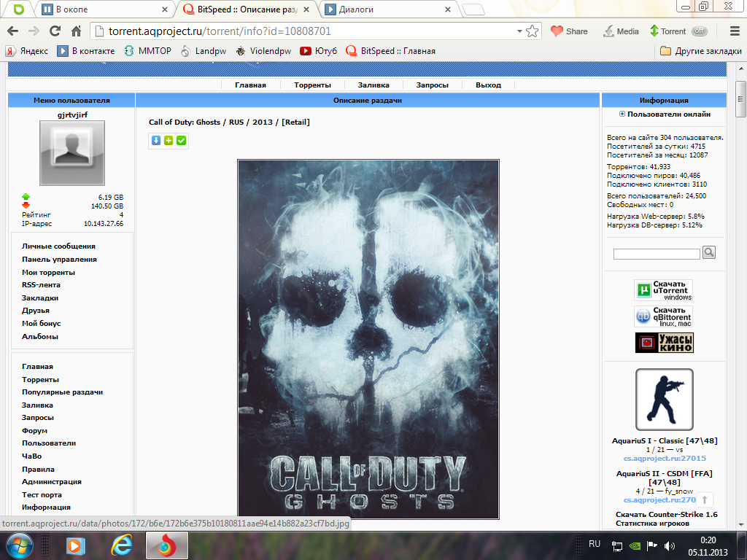Toggle the Torrent off switch
Image resolution: width=747 pixels, height=560 pixels.
(700, 31)
